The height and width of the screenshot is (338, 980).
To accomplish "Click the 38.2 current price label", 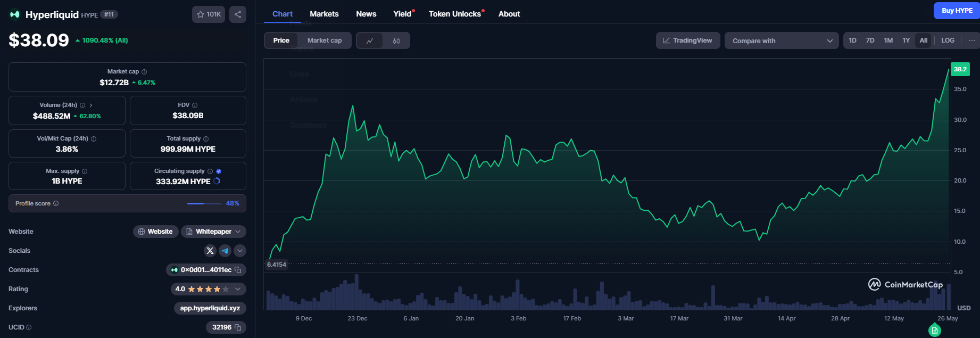I will click(960, 69).
